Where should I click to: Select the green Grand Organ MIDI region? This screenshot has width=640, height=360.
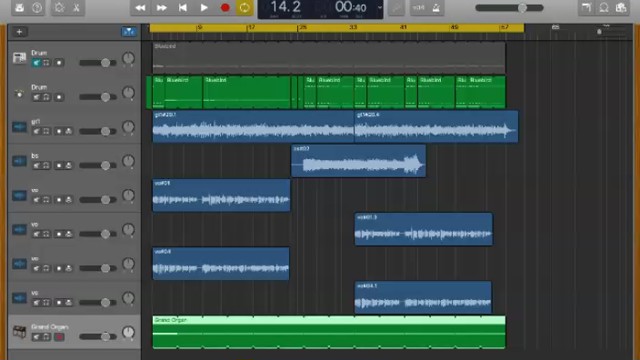pyautogui.click(x=329, y=332)
